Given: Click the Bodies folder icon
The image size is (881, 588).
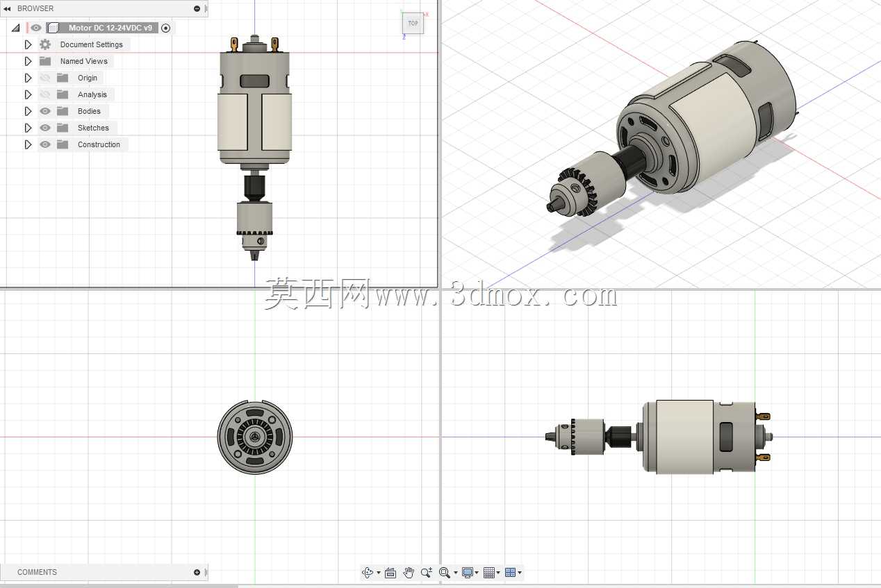Looking at the screenshot, I should 63,111.
